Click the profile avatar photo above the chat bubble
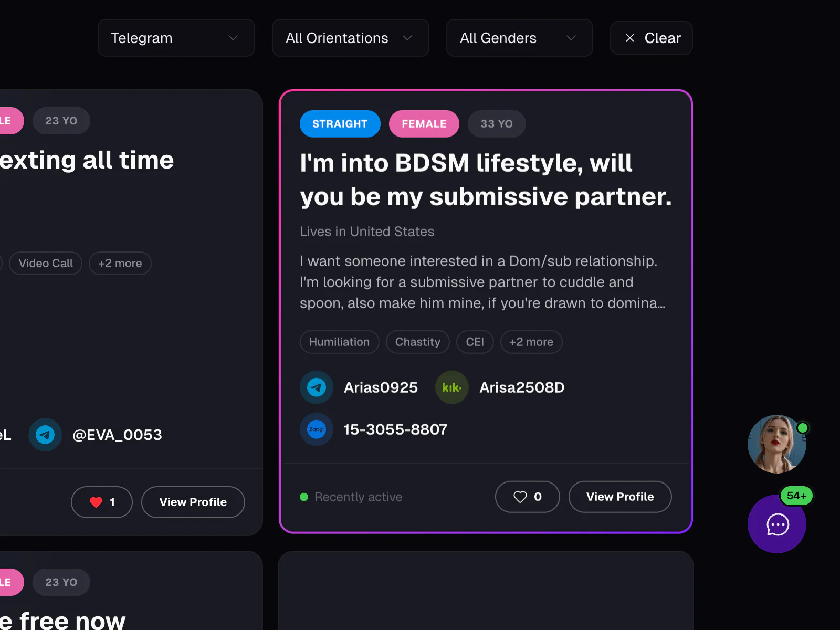The width and height of the screenshot is (840, 630). point(778,444)
